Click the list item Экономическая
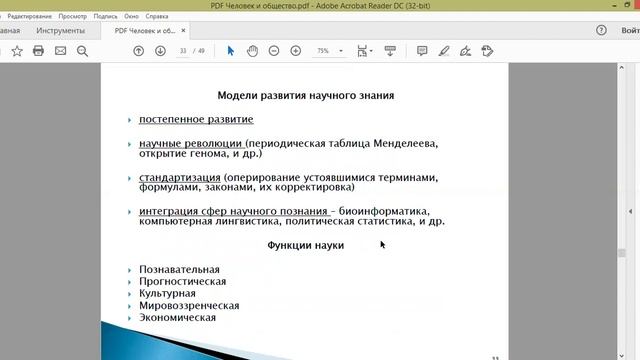This screenshot has height=360, width=640. click(178, 317)
